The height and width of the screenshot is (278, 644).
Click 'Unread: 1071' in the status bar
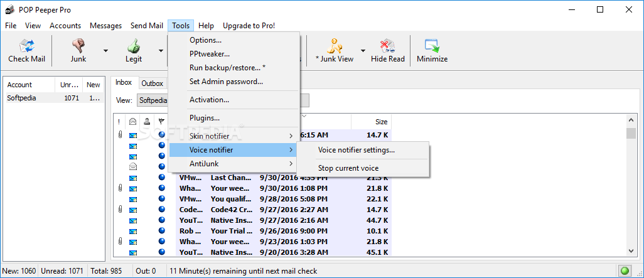point(63,271)
